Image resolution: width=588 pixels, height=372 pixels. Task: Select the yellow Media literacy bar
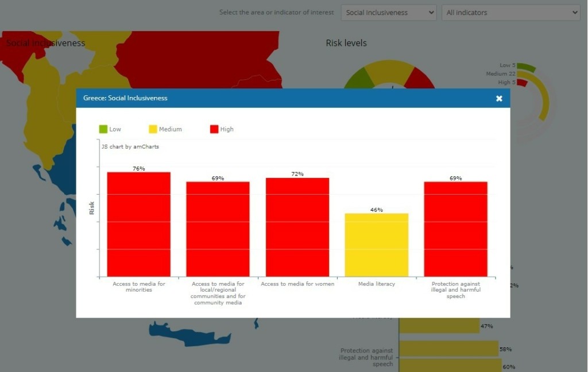coord(376,245)
